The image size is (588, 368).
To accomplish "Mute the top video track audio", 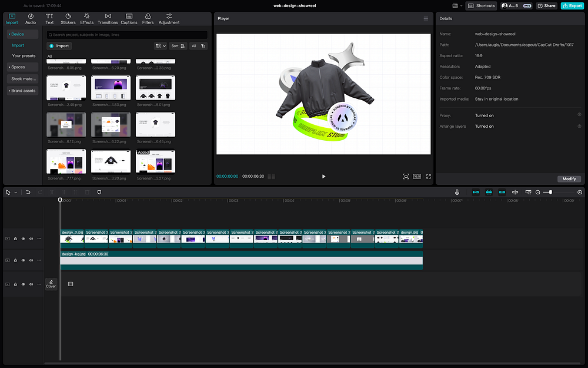I will click(31, 238).
